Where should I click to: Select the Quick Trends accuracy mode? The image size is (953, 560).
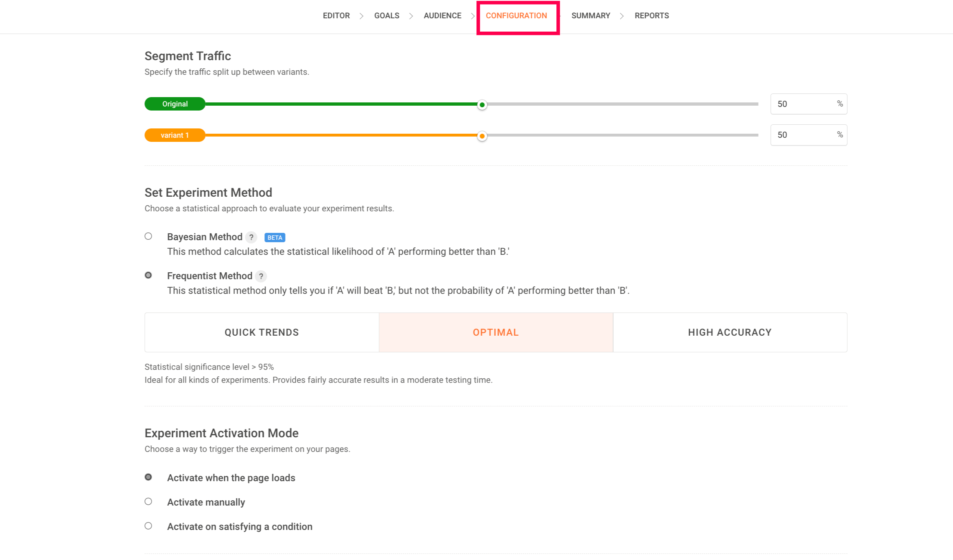tap(262, 332)
